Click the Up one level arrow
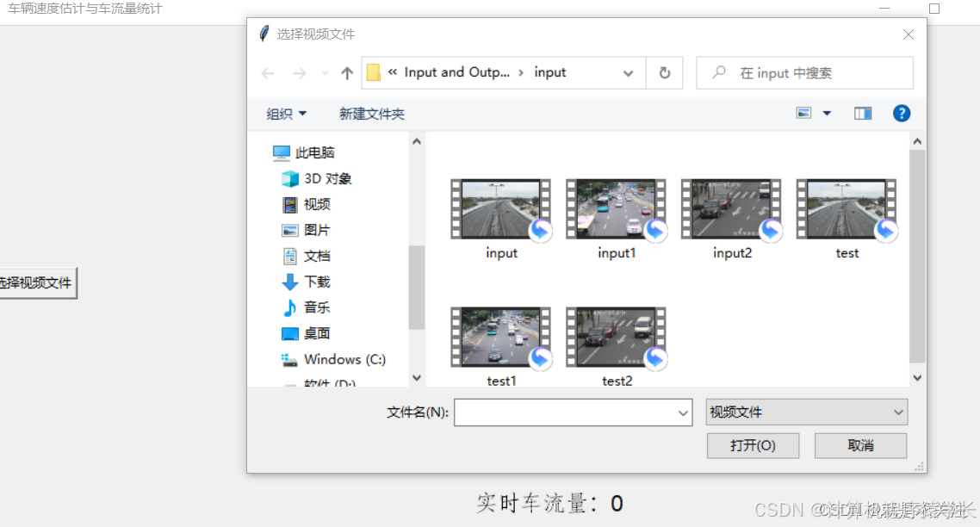 pos(345,72)
